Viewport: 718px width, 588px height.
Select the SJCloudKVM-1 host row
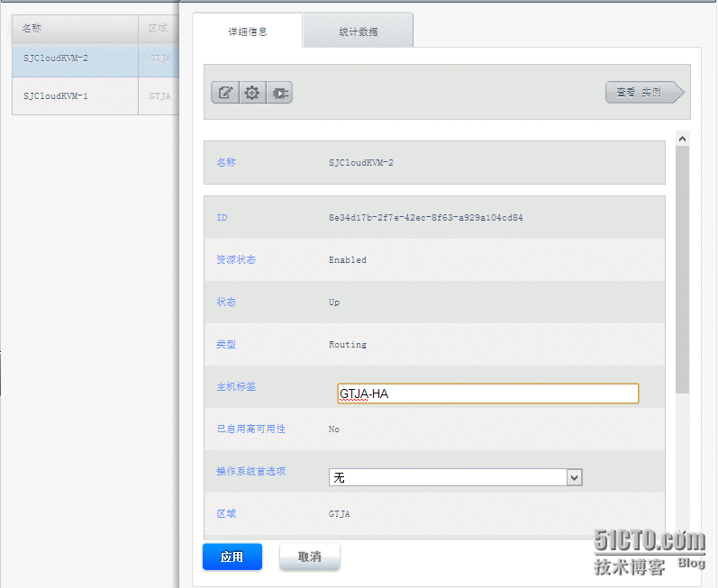[x=95, y=96]
